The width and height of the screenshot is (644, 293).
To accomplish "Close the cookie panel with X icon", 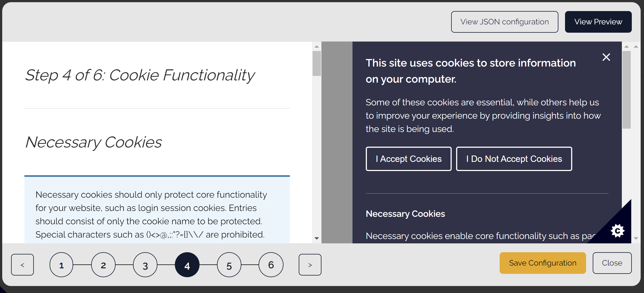I will [x=606, y=57].
